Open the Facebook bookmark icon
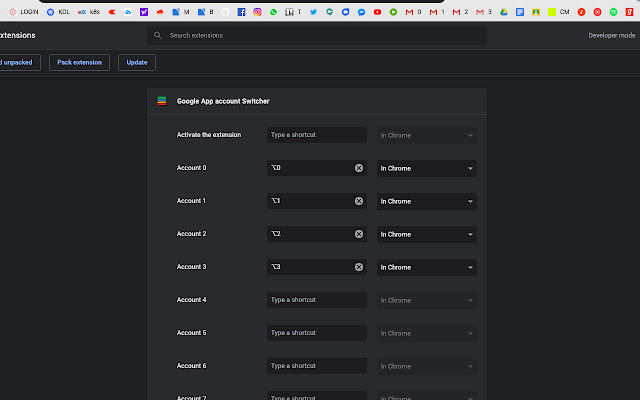The image size is (640, 400). [241, 12]
